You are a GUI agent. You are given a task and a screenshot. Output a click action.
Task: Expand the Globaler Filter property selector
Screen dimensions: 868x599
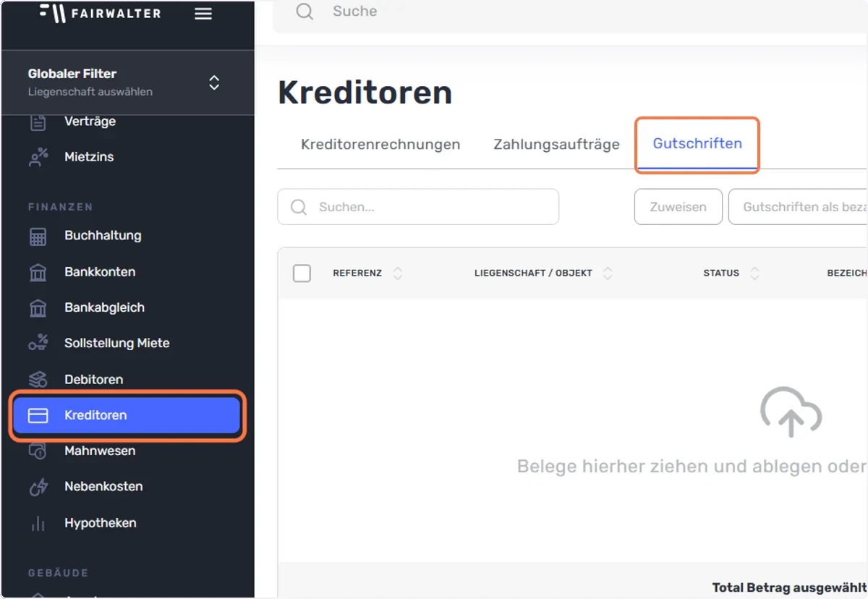(x=214, y=82)
